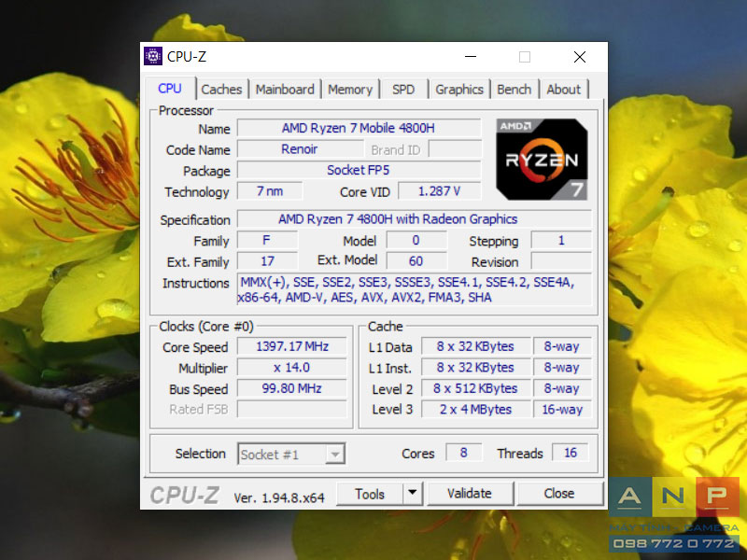Image resolution: width=747 pixels, height=560 pixels.
Task: Click the Code Name value Renoir
Action: click(x=300, y=149)
